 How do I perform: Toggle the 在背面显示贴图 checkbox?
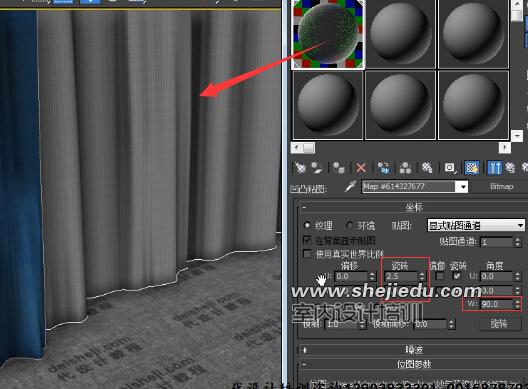[x=307, y=240]
